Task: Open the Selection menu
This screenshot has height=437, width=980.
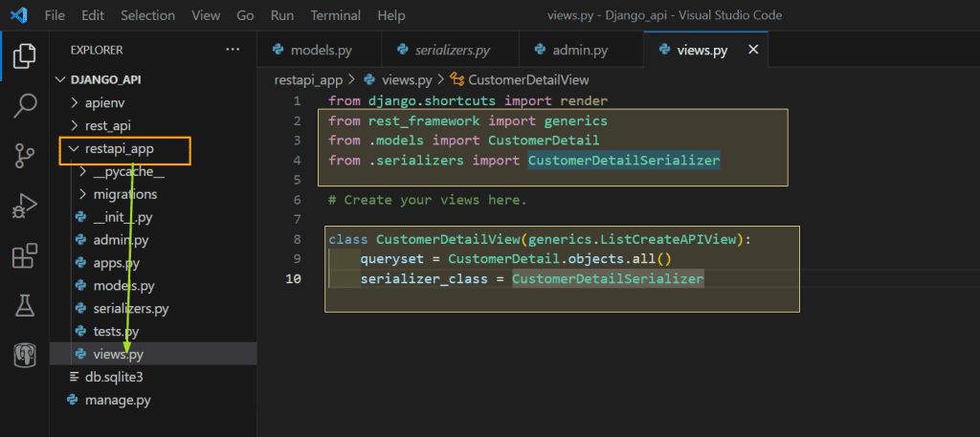Action: 149,15
